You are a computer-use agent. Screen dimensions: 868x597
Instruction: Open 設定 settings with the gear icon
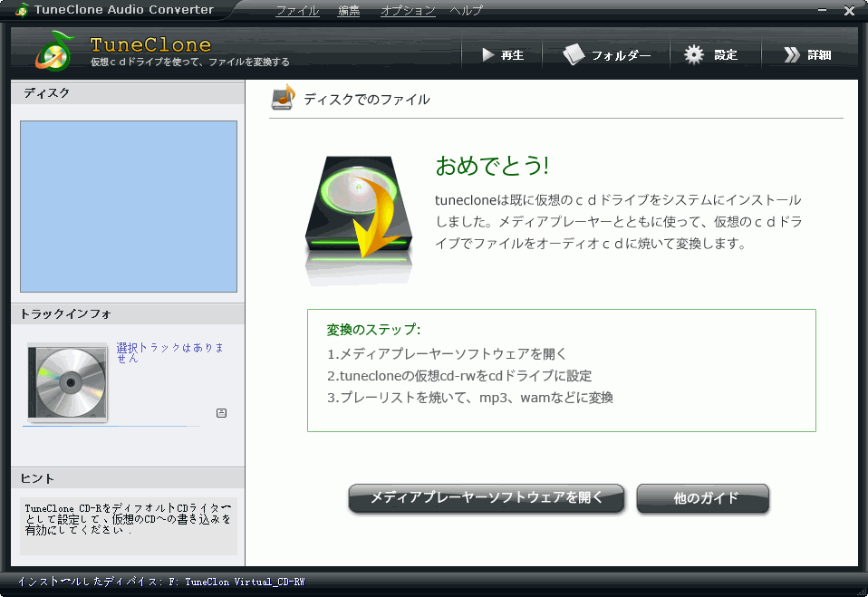(711, 55)
